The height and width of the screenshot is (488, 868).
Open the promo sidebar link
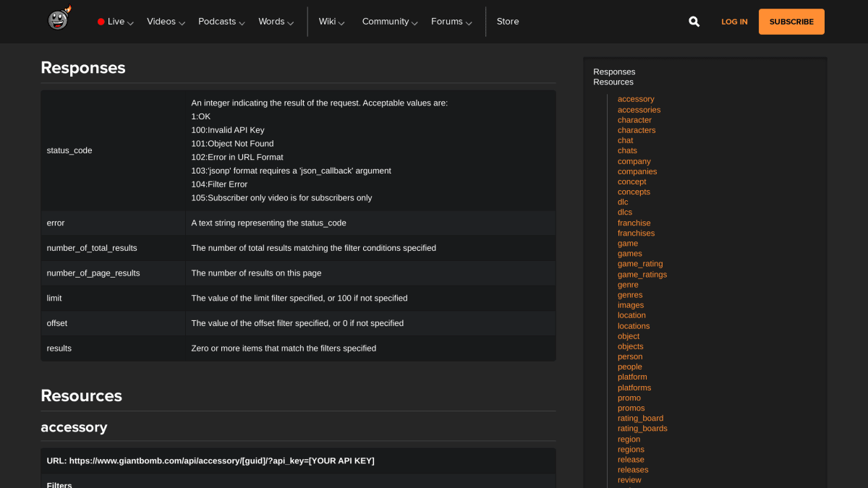[629, 398]
